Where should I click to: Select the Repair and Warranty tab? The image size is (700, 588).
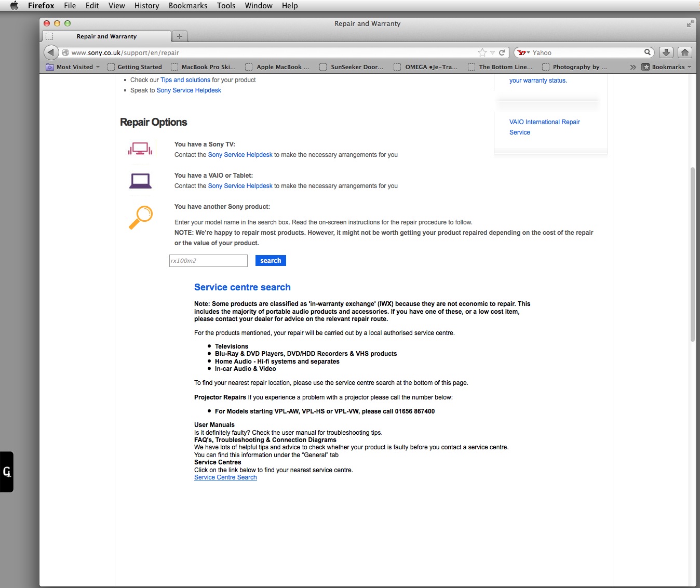click(x=106, y=36)
